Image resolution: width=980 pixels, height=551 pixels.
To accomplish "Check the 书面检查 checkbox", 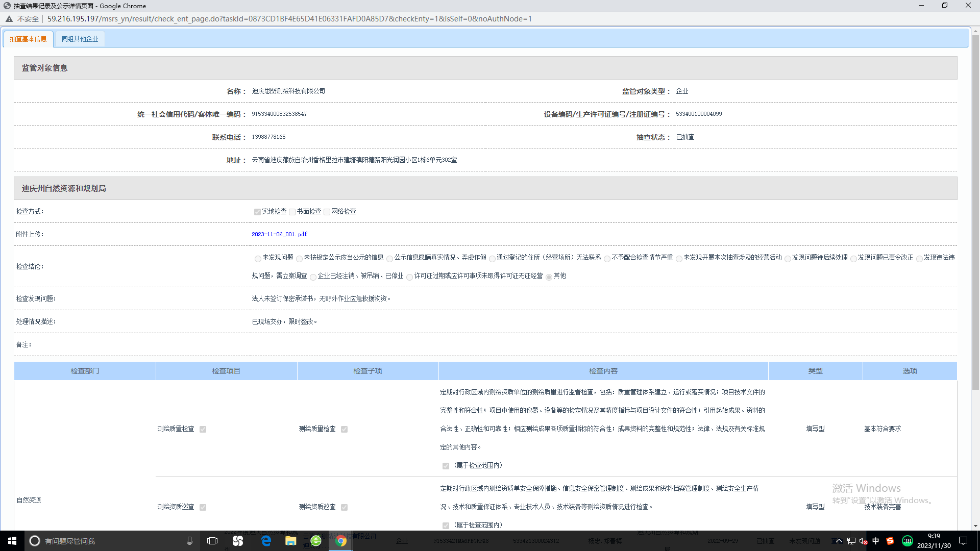I will tap(292, 212).
